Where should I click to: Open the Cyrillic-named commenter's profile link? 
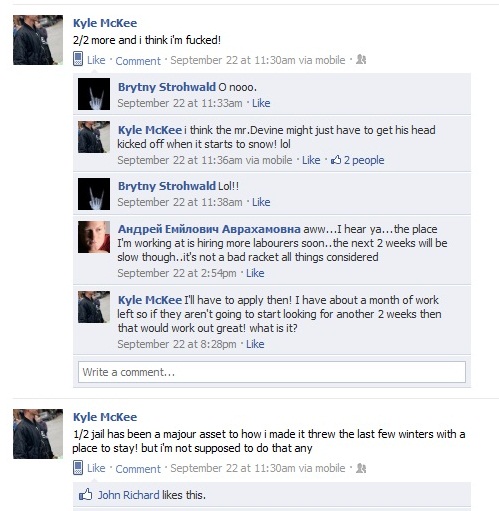tap(209, 229)
